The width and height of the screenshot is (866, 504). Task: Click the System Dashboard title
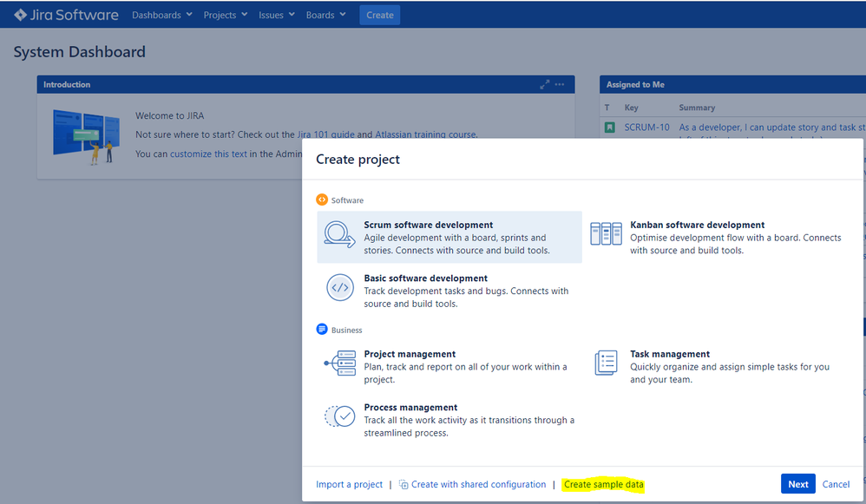(x=80, y=52)
